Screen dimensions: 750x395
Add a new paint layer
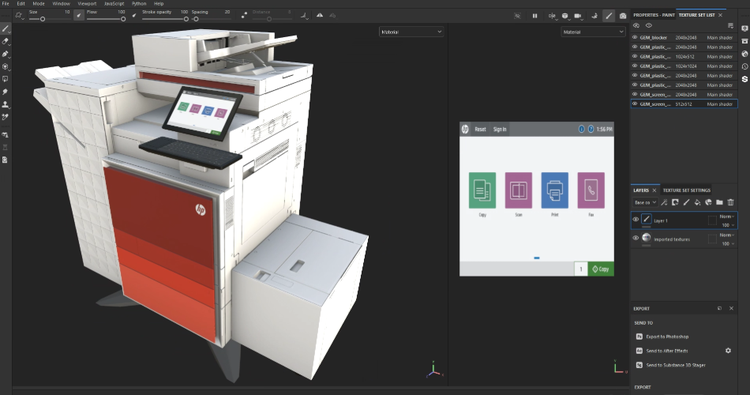[686, 202]
